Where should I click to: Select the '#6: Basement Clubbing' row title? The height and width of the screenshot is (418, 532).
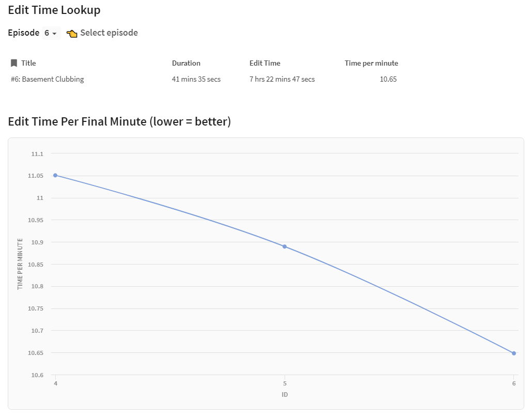47,79
